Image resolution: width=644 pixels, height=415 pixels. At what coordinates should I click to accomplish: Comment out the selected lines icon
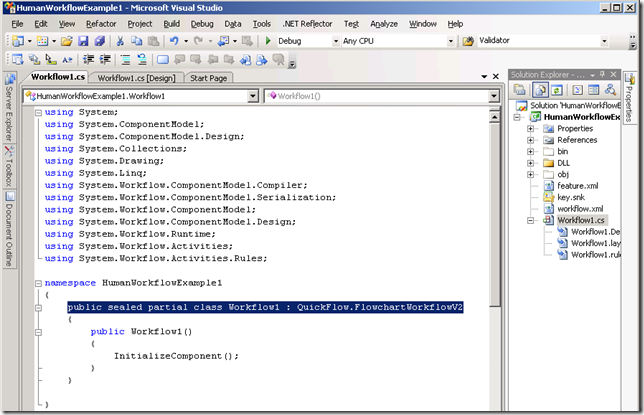tap(125, 60)
